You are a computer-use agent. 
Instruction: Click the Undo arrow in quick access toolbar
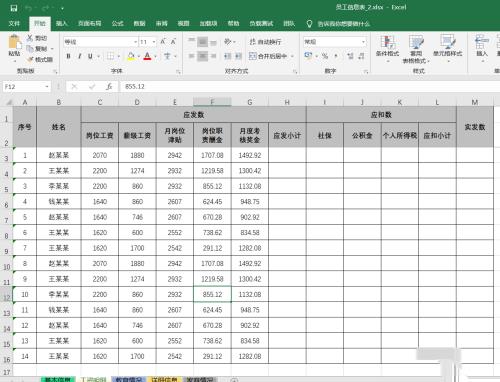(29, 8)
